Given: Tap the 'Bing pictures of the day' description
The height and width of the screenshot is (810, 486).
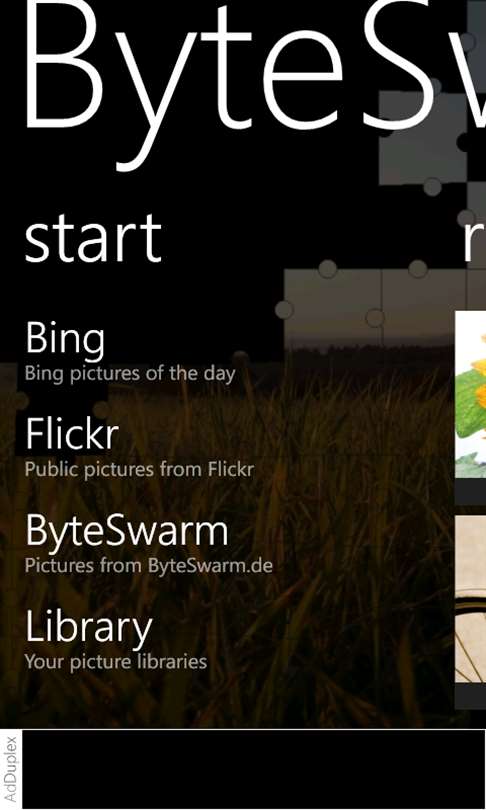Looking at the screenshot, I should [x=130, y=373].
